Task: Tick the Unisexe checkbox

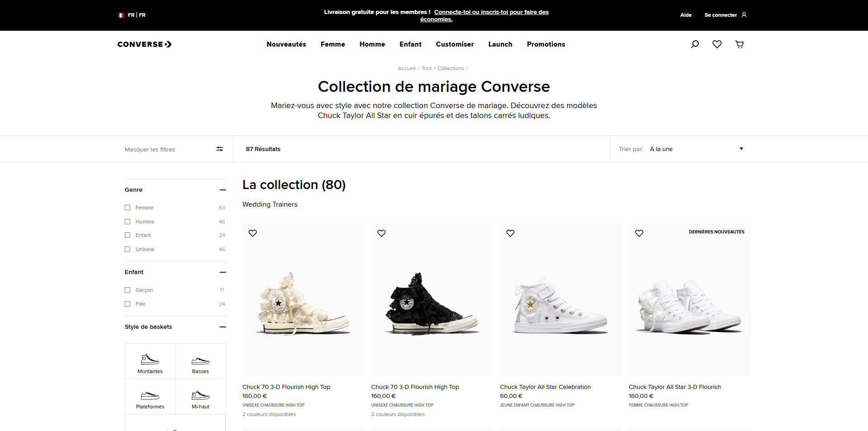Action: click(127, 249)
